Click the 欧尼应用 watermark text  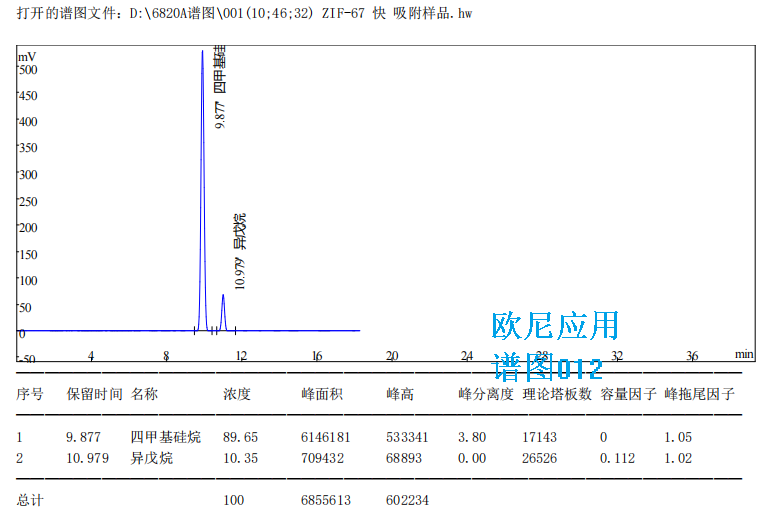(x=555, y=326)
